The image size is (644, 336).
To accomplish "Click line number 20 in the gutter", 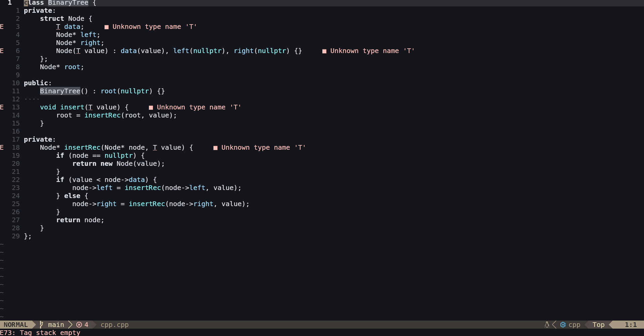I will 16,163.
